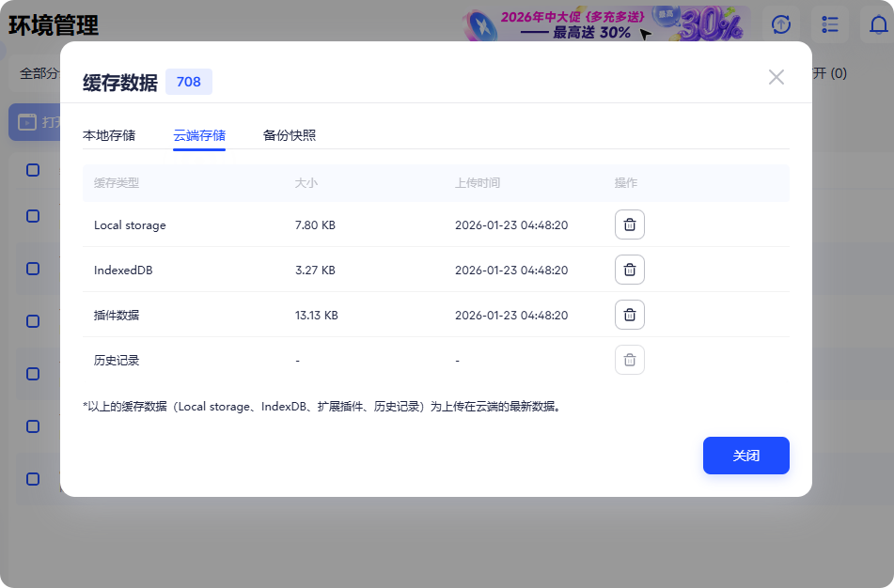
Task: Click the 打开 button behind the dialog
Action: [36, 122]
